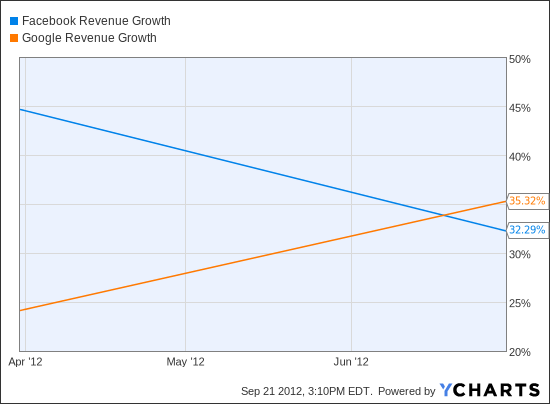Click the Powered by text
550x404 pixels.
click(407, 391)
